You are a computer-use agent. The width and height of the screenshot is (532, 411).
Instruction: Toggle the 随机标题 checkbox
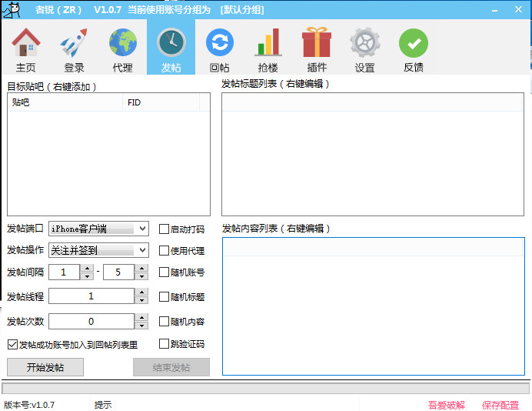[x=164, y=297]
